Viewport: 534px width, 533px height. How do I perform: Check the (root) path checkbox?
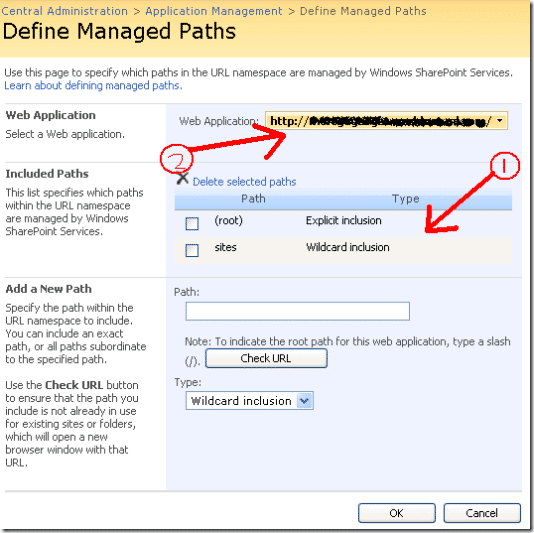pos(192,224)
